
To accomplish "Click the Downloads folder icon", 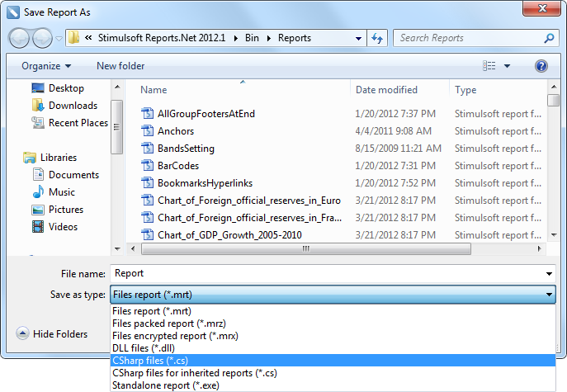I will pyautogui.click(x=38, y=106).
